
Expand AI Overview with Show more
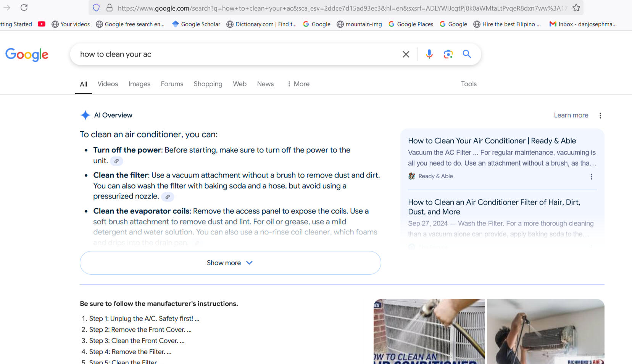[x=230, y=263]
